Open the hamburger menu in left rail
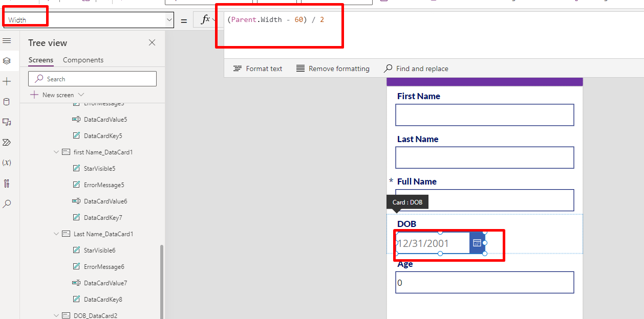Viewport: 644px width, 319px height. [7, 40]
